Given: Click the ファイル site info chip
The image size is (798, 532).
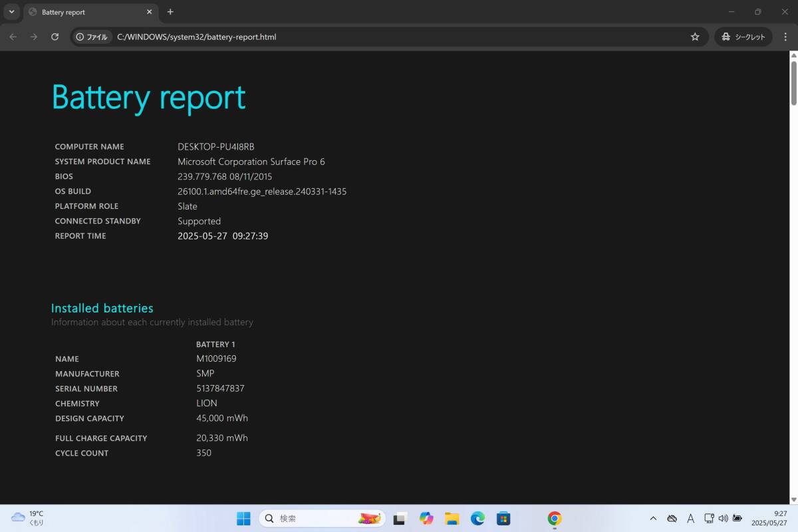Looking at the screenshot, I should [x=92, y=37].
